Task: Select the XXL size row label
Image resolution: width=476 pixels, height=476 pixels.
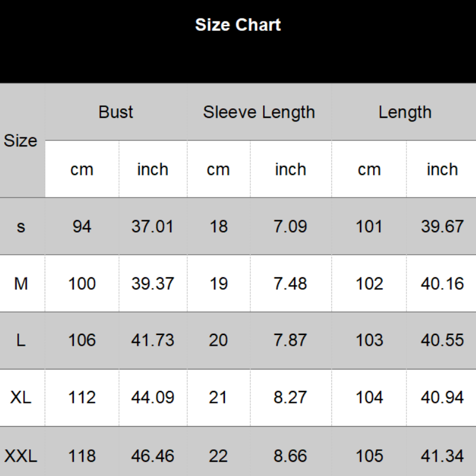Action: pyautogui.click(x=21, y=456)
